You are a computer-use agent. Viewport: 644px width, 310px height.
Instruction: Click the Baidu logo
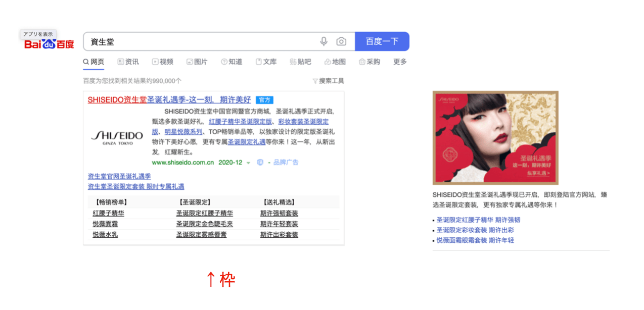tap(49, 44)
